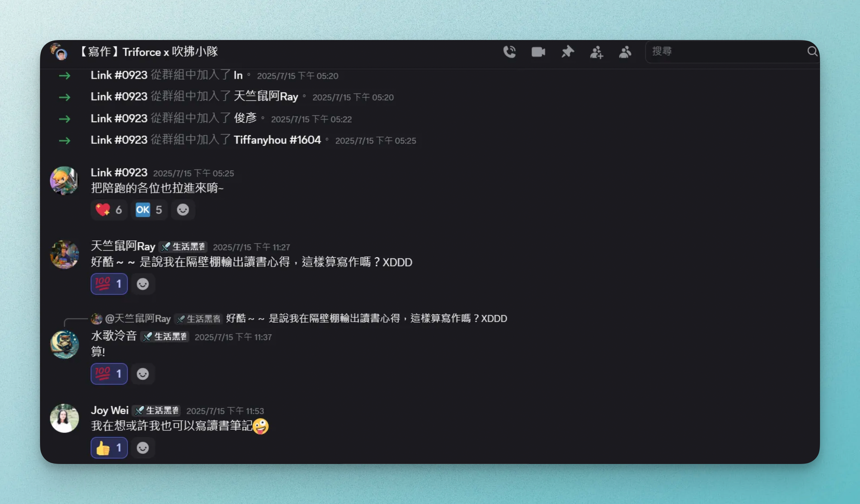The width and height of the screenshot is (860, 504).
Task: Open pinned messages
Action: point(568,52)
